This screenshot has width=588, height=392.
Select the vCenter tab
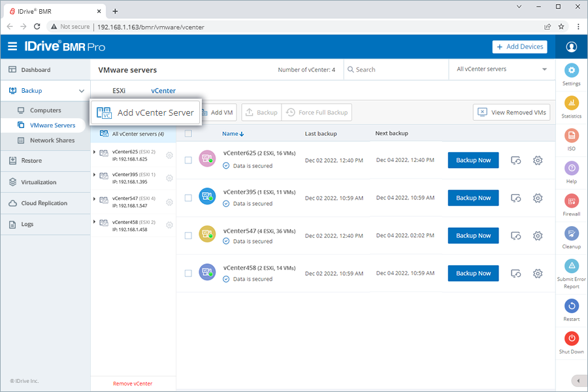(163, 91)
